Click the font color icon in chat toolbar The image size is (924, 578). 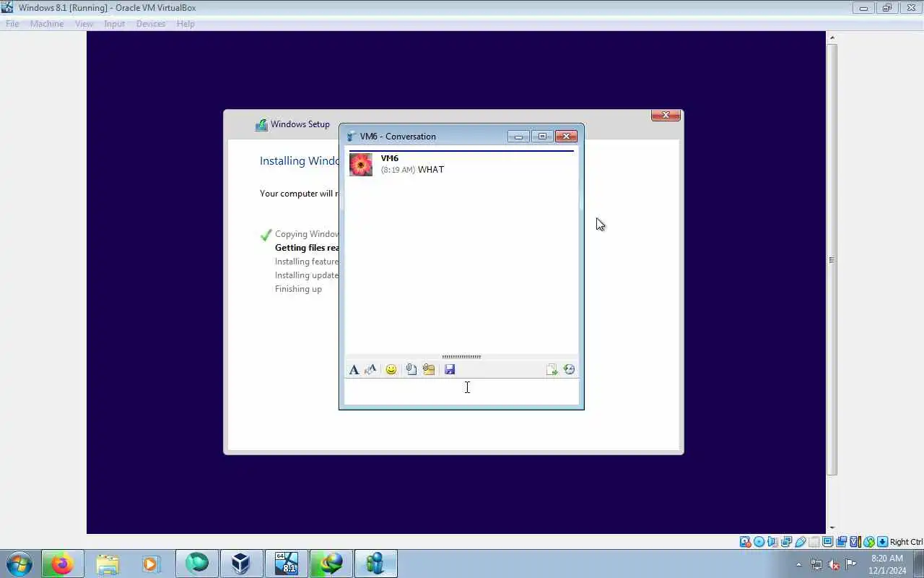coord(371,370)
